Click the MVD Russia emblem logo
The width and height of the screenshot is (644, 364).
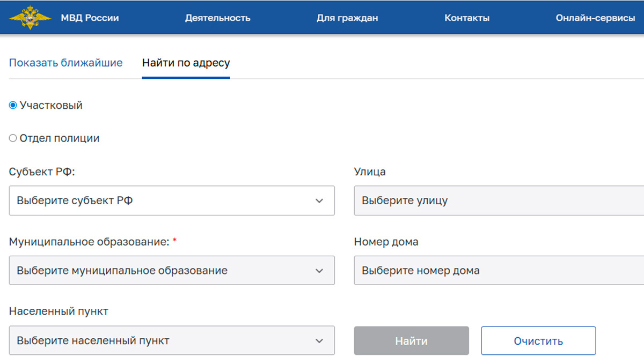[30, 17]
